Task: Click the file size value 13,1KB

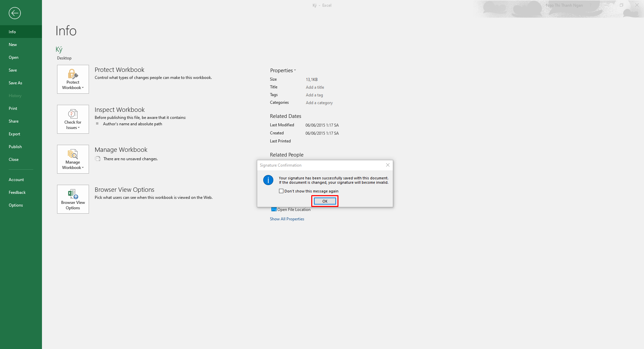Action: 312,80
